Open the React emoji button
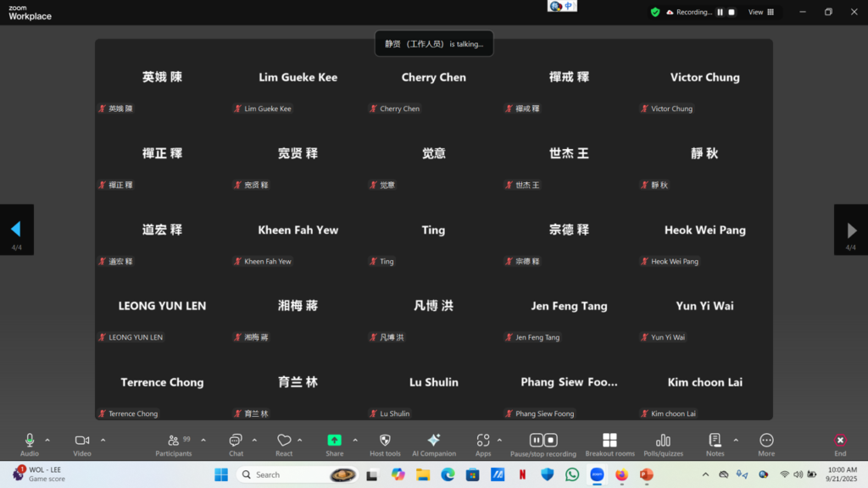Screen dimensions: 868x488 click(284, 441)
